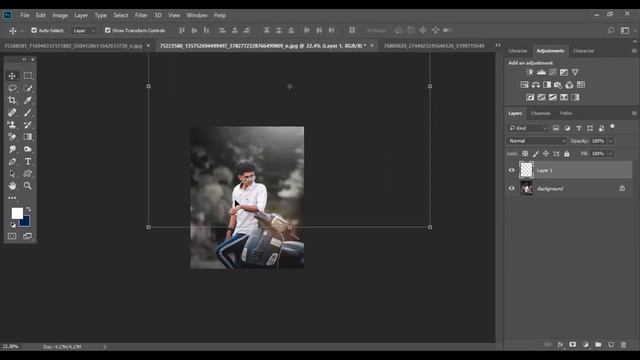The height and width of the screenshot is (360, 640).
Task: Toggle the Auto-Select checkbox
Action: (x=34, y=30)
